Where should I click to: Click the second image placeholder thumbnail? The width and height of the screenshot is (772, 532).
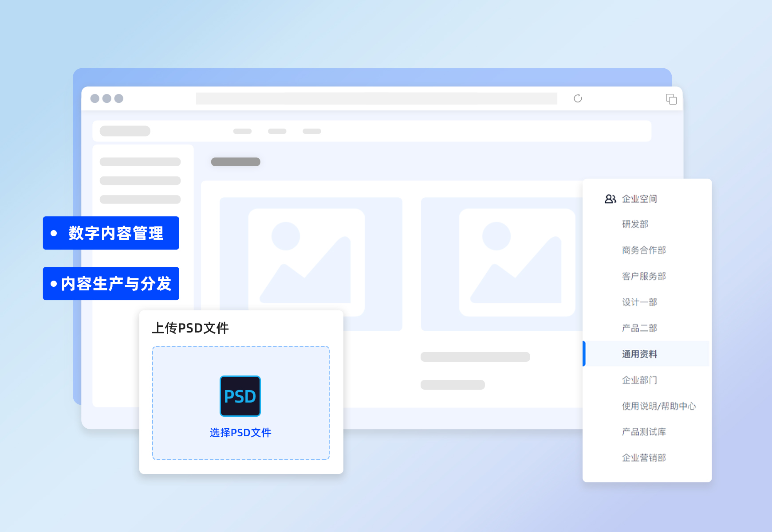(517, 262)
